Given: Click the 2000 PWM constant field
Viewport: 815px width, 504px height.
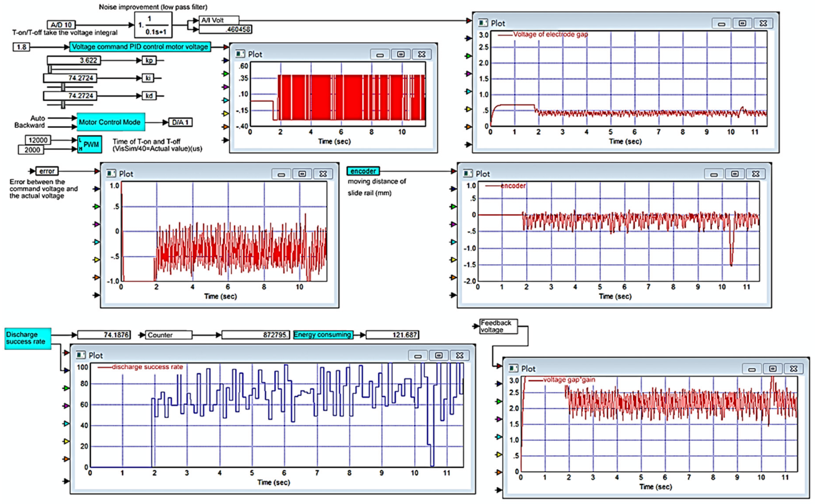Looking at the screenshot, I should tap(31, 150).
